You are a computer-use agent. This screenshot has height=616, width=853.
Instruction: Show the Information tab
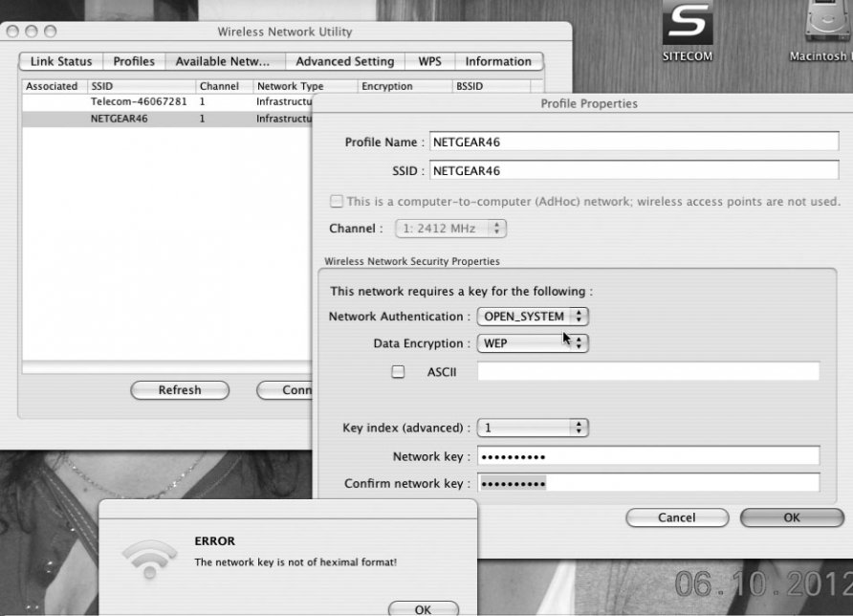(498, 61)
